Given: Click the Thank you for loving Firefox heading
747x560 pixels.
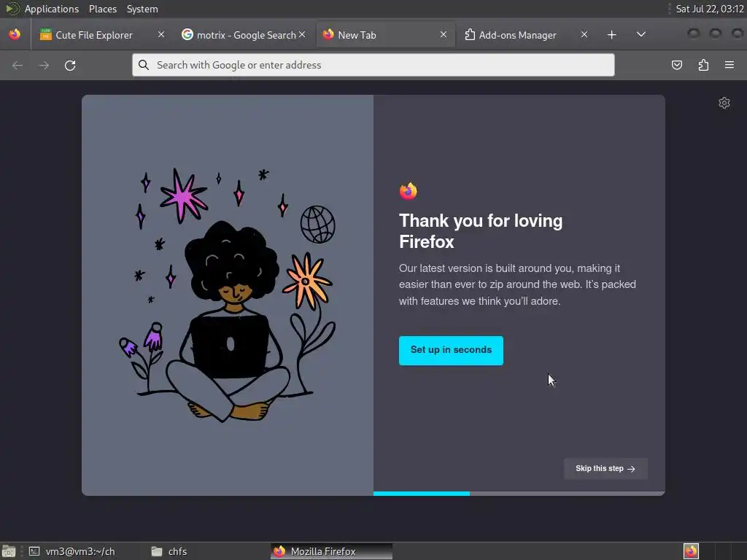Looking at the screenshot, I should (x=481, y=231).
